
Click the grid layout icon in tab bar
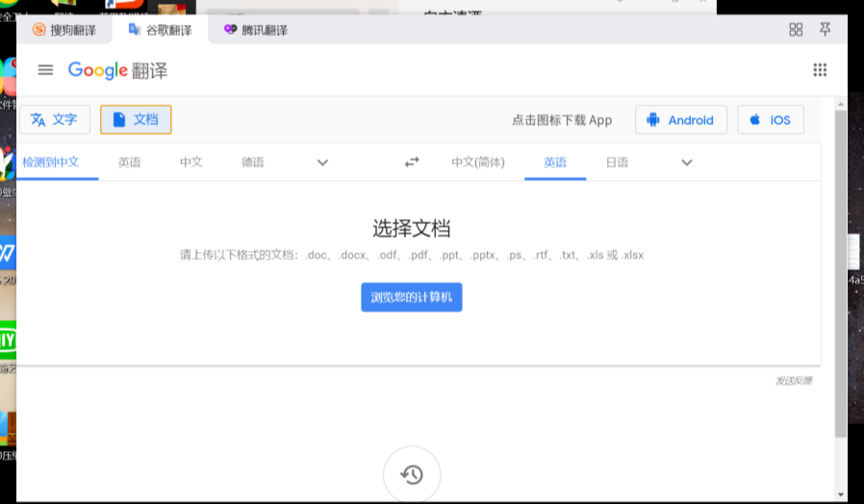[x=796, y=30]
